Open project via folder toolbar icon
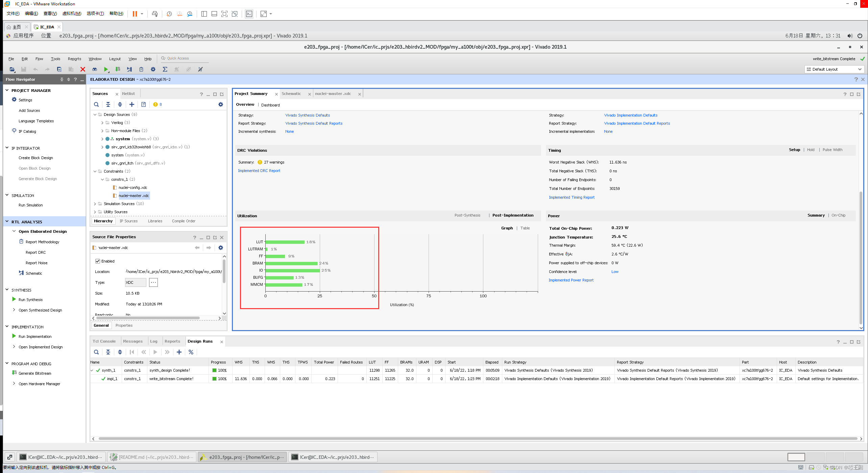This screenshot has height=473, width=868. tap(12, 69)
